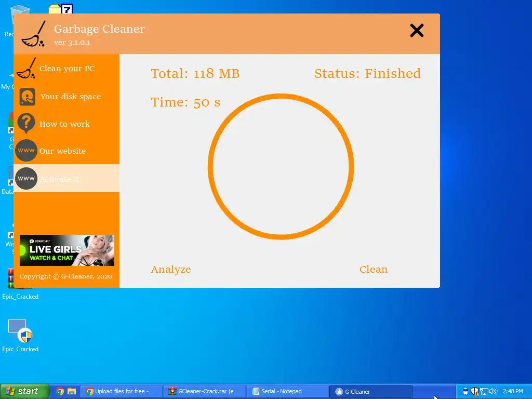Screen dimensions: 532x399
Task: Switch to Serial - Notepad taskbar window
Action: coord(287,391)
